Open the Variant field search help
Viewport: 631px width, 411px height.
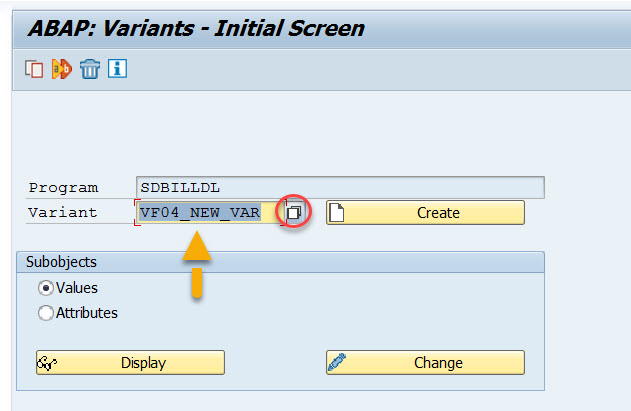[295, 213]
